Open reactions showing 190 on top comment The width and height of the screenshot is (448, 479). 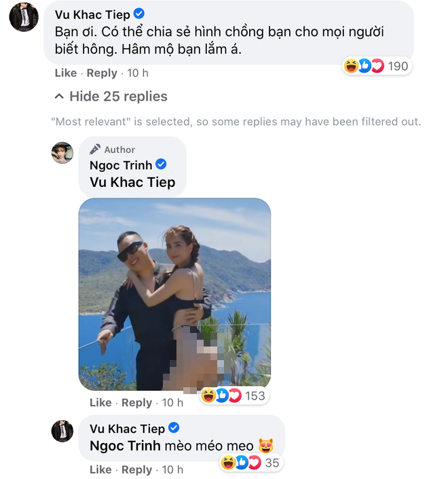(377, 66)
